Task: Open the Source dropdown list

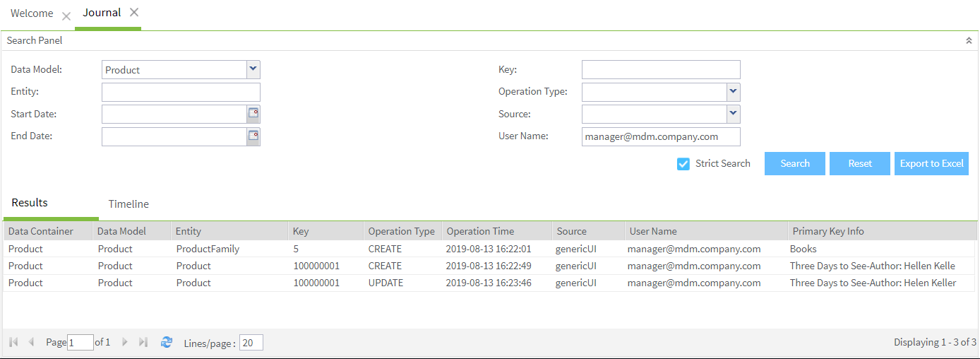Action: click(x=733, y=114)
